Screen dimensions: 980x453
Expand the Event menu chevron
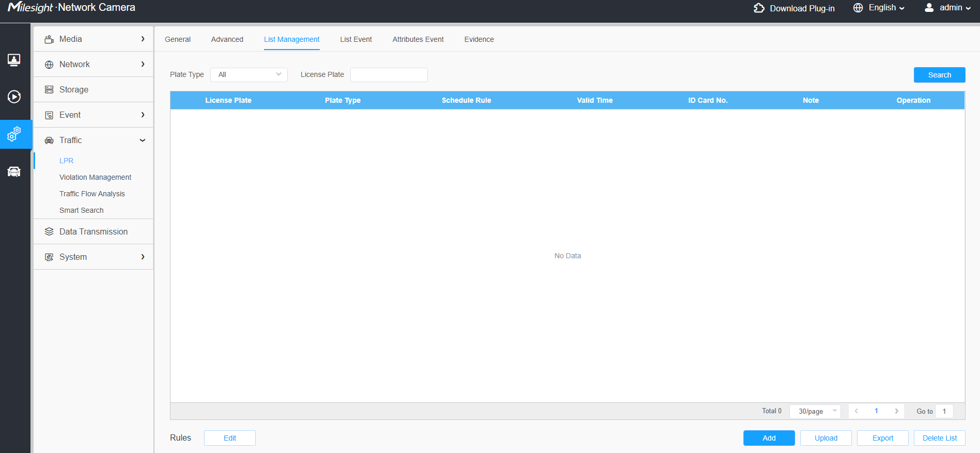tap(143, 115)
